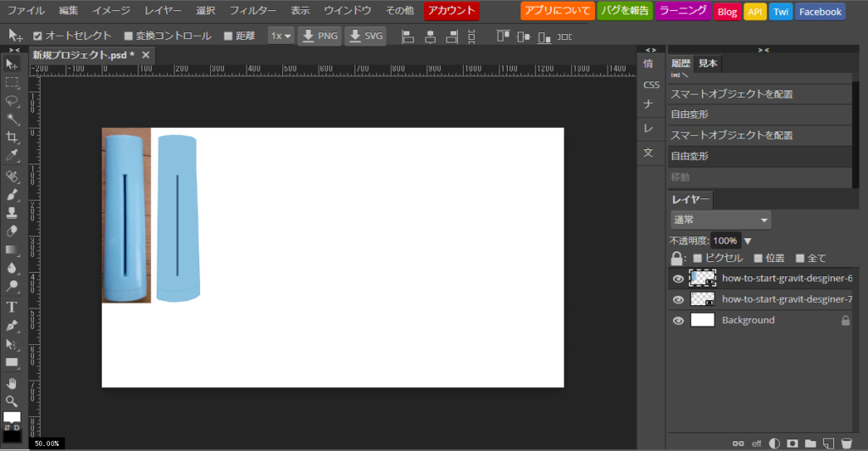
Task: Click align right edges icon
Action: [452, 36]
